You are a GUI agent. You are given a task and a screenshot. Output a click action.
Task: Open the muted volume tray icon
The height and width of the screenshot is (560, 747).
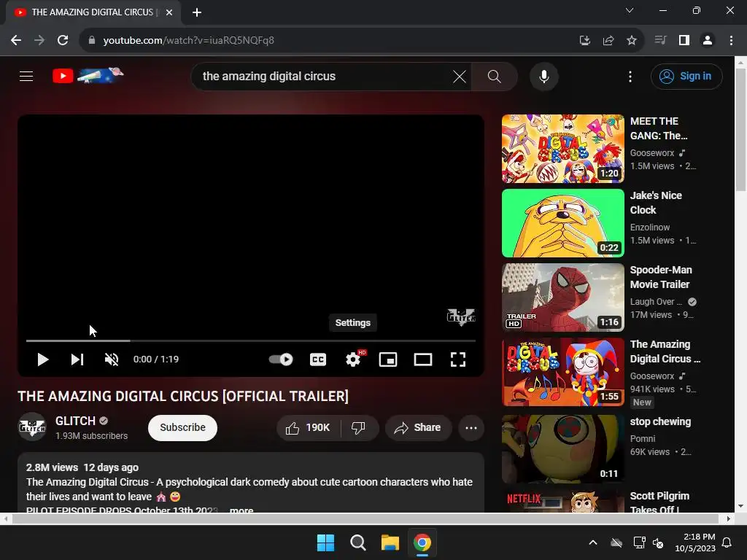[658, 542]
